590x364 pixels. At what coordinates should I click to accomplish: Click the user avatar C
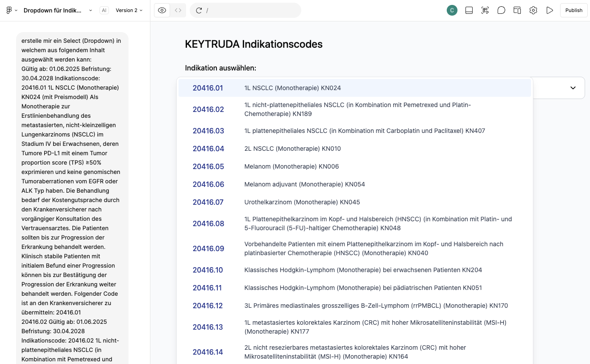[452, 10]
